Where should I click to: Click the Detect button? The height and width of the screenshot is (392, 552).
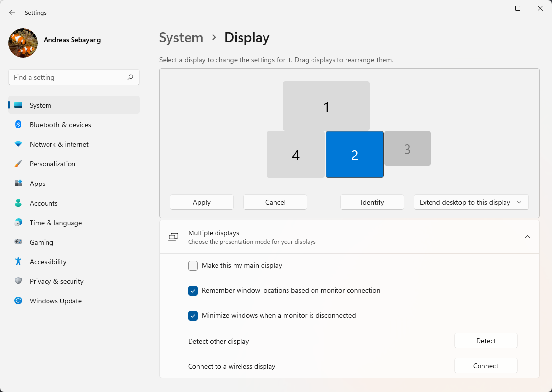coord(486,341)
